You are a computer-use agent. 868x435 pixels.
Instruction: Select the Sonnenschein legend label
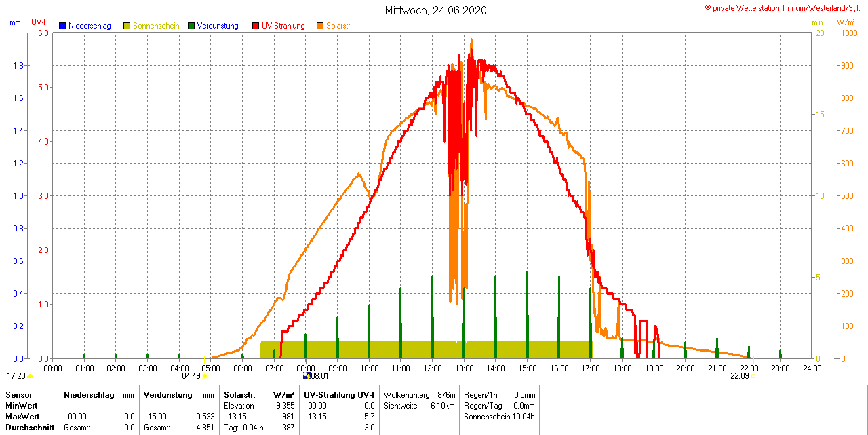(156, 26)
